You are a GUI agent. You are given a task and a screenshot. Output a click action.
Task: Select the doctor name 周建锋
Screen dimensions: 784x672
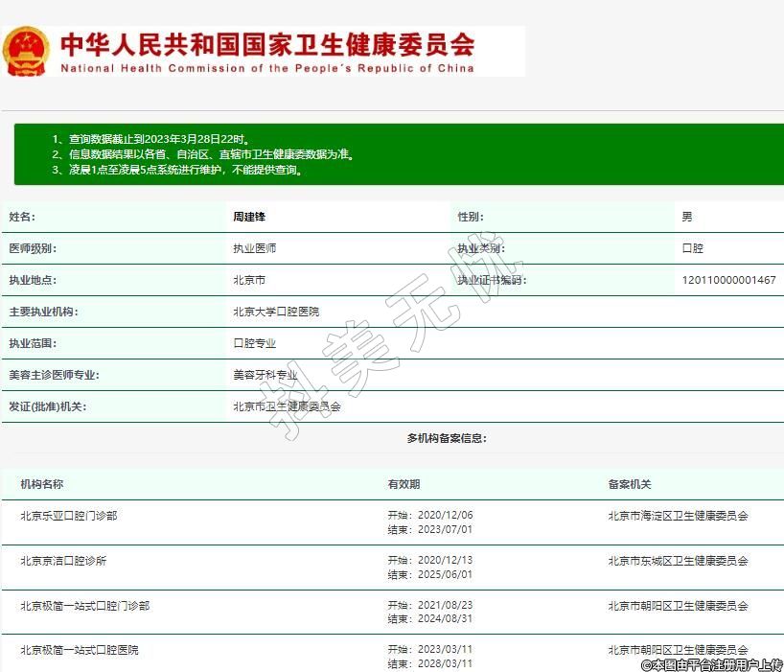(249, 217)
